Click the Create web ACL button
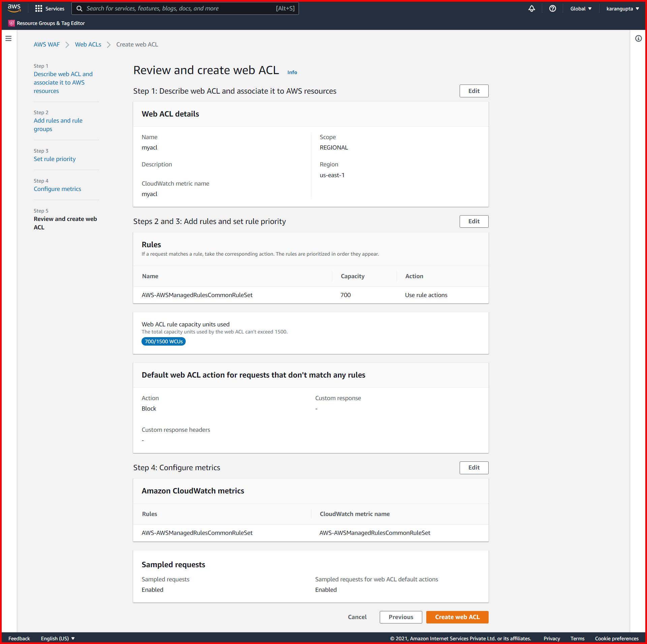 [457, 617]
